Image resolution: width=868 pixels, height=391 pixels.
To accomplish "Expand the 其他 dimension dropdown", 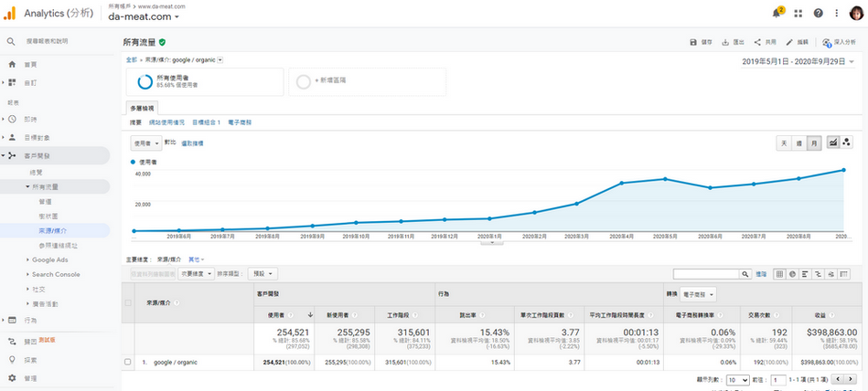I will click(196, 259).
